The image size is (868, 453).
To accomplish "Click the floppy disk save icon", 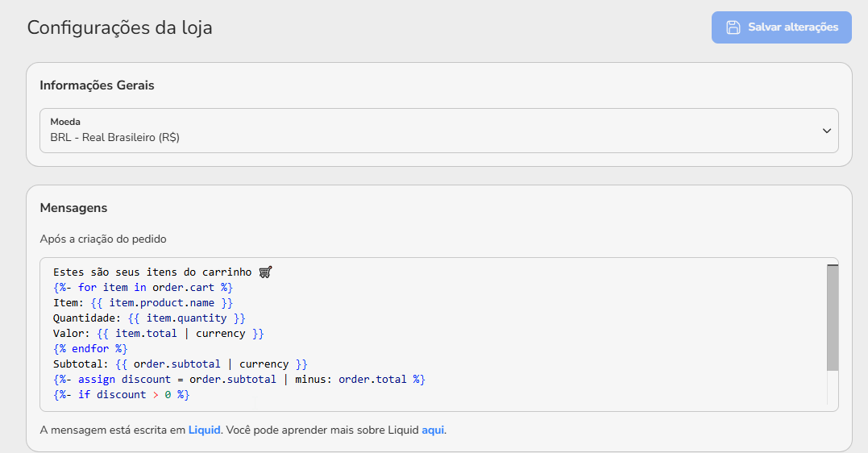I will coord(733,27).
